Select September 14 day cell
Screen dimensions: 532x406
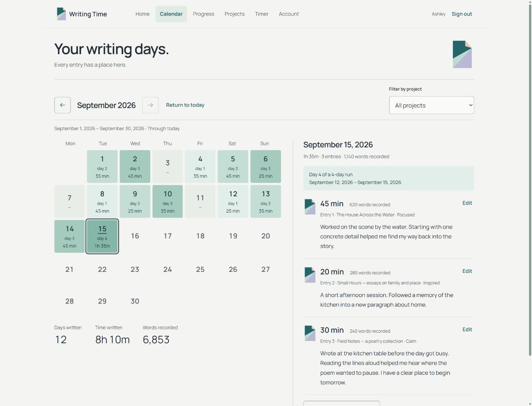70,236
